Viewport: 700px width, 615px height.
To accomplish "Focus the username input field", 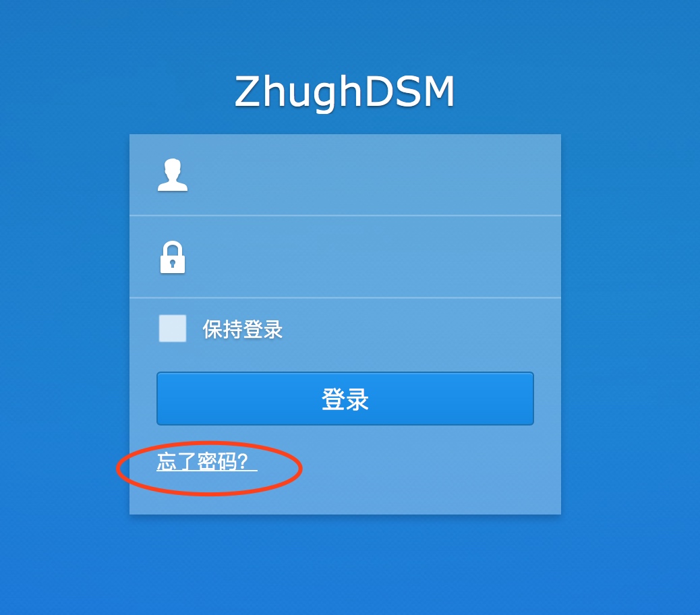I will pyautogui.click(x=345, y=175).
